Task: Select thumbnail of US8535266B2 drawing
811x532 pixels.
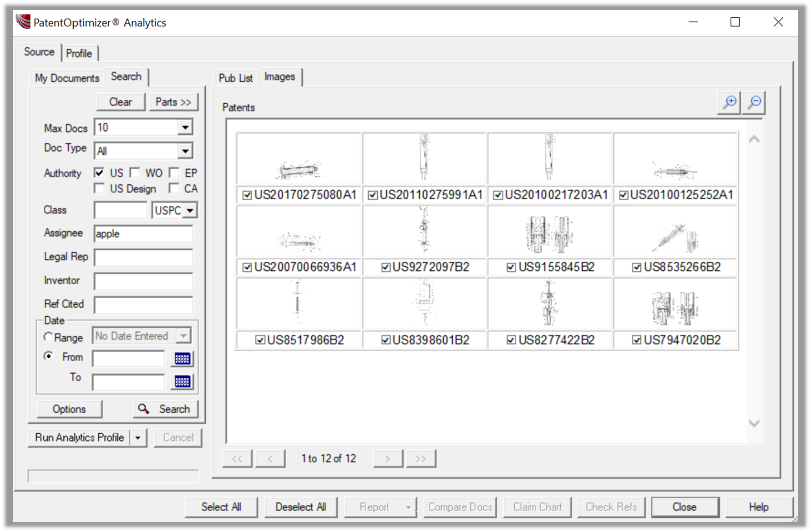Action: (x=675, y=231)
